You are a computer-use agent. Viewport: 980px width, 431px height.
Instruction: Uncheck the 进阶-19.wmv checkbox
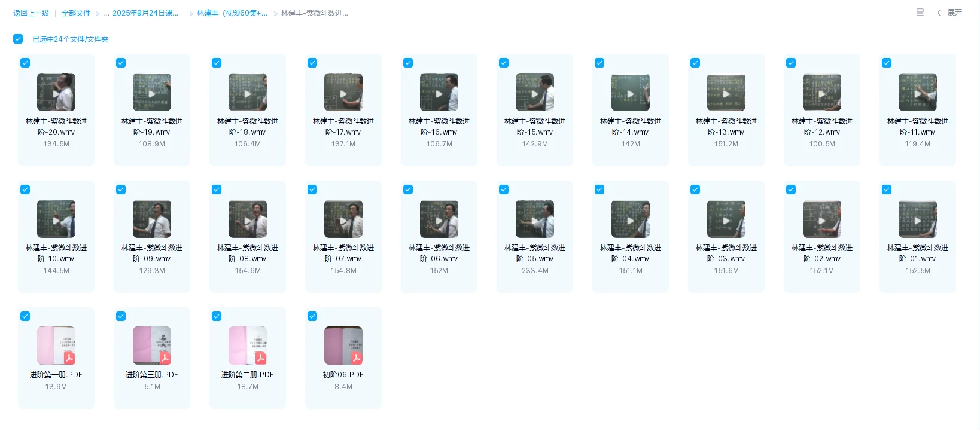click(x=121, y=63)
